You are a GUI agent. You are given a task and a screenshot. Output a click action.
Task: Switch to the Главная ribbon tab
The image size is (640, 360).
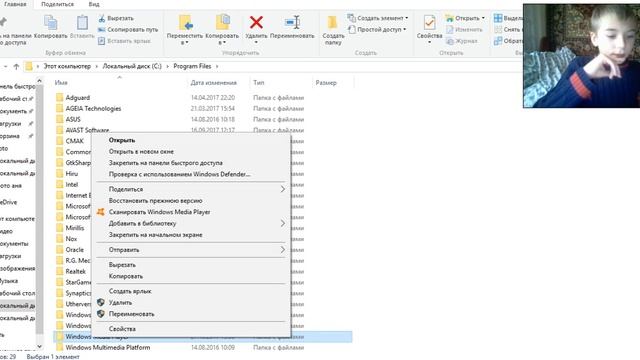15,4
